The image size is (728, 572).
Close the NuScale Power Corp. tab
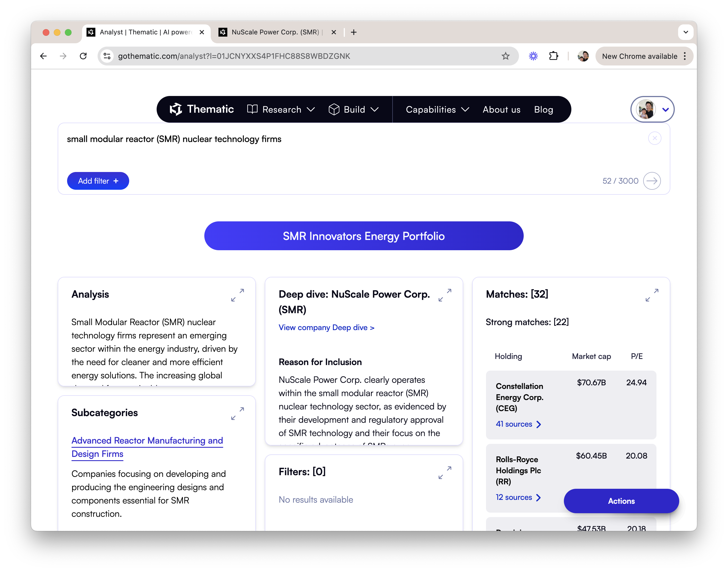coord(334,32)
